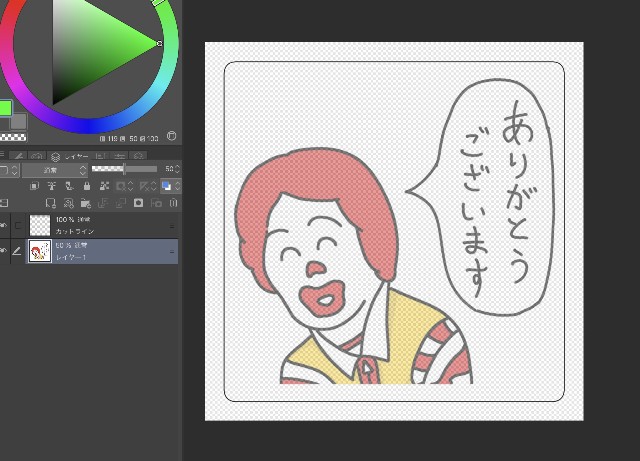Select the レイヤー1 layer thumbnail
The height and width of the screenshot is (461, 640).
tap(40, 251)
